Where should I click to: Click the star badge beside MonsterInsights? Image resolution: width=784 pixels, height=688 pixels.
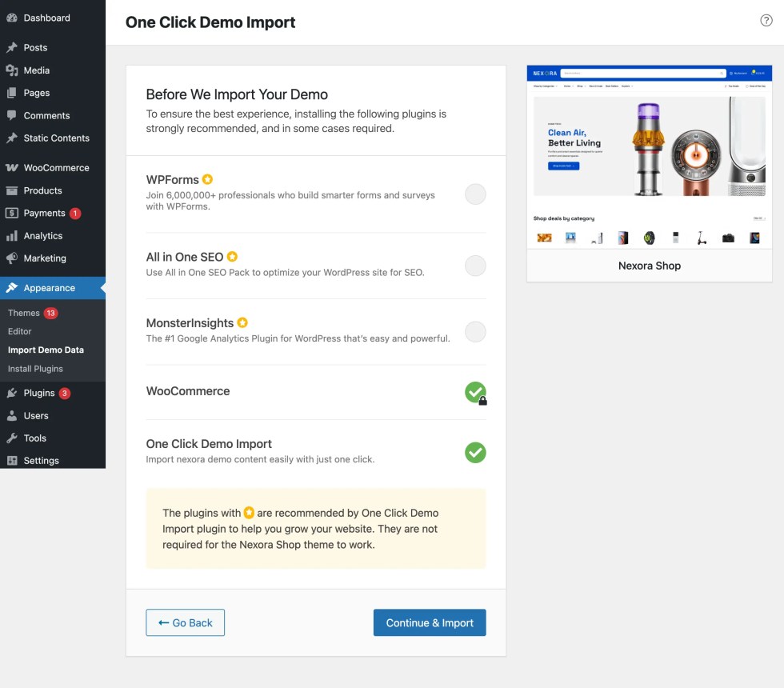pos(242,322)
